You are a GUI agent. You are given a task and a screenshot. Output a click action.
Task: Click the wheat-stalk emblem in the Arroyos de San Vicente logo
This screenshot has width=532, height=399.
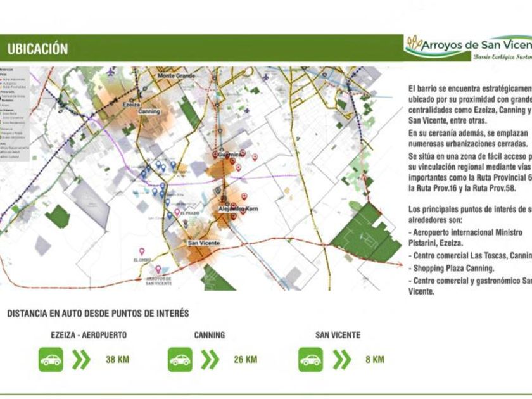coord(414,42)
